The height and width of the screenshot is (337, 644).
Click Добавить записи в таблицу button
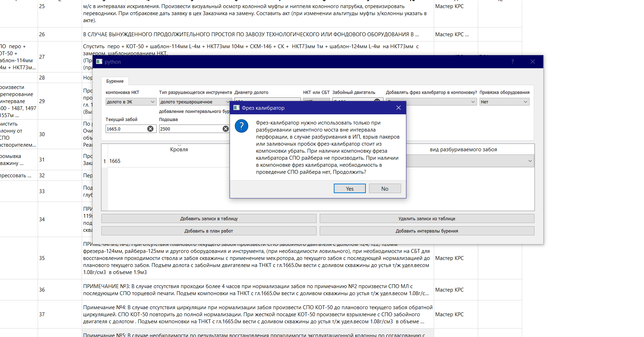[209, 218]
